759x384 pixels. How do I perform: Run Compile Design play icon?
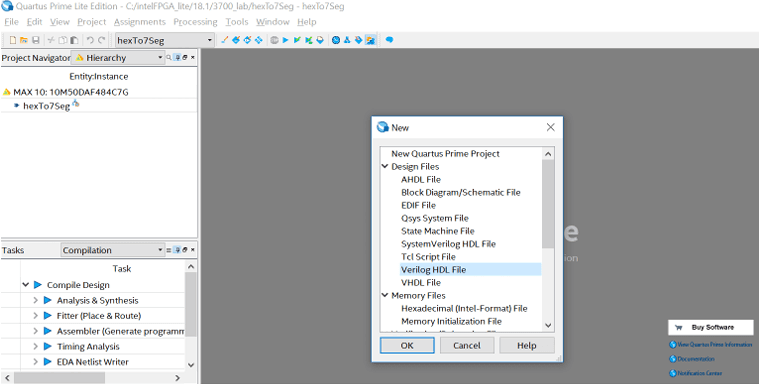coord(38,285)
